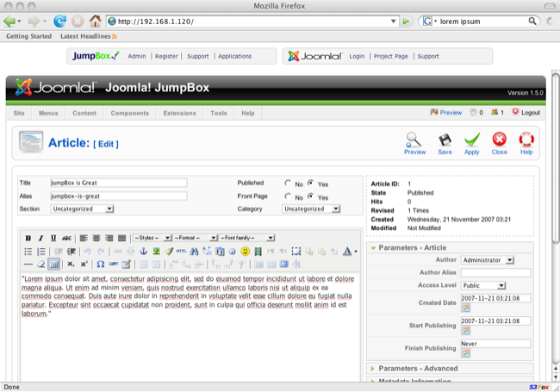This screenshot has width=560, height=392.
Task: Reload page in Firefox toolbar
Action: click(x=59, y=22)
